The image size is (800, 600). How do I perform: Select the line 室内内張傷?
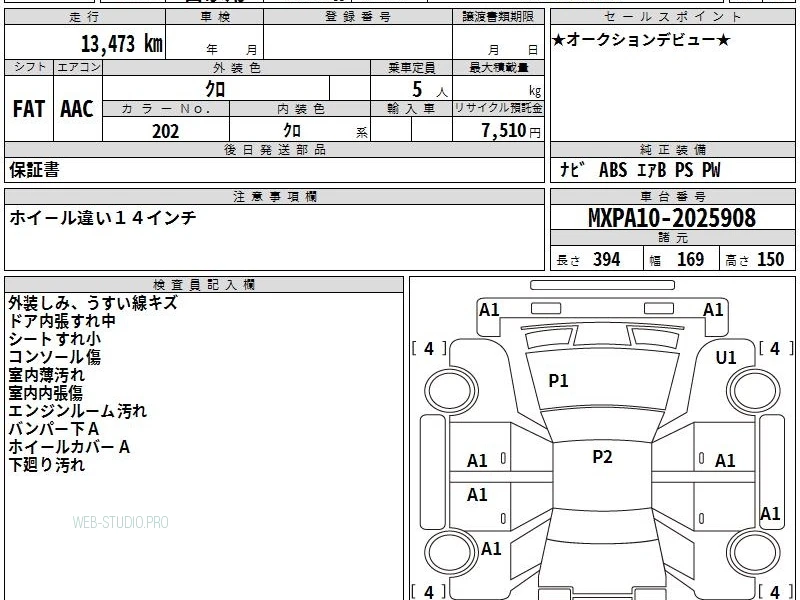point(45,393)
